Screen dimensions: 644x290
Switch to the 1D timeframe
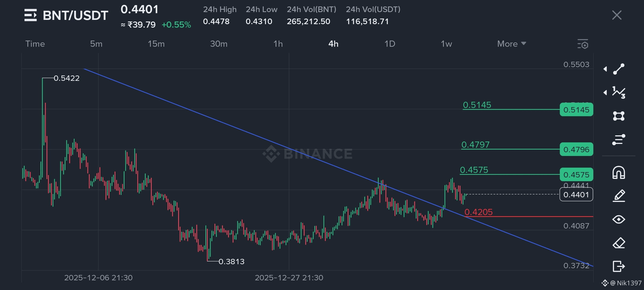pyautogui.click(x=390, y=44)
